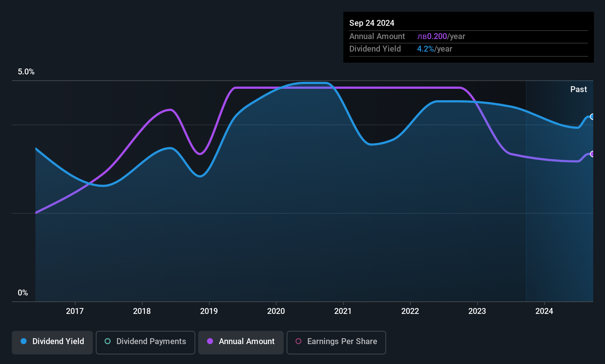Click the 2019 year tick label
This screenshot has width=605, height=364.
(209, 311)
